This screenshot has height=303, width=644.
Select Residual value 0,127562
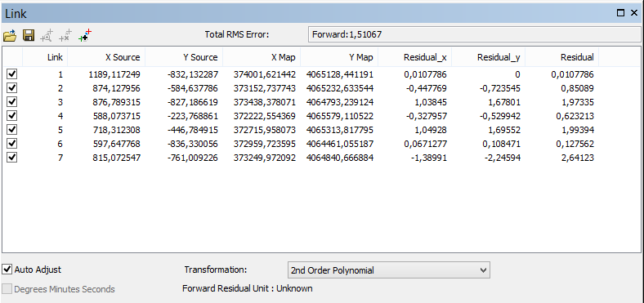tap(575, 144)
